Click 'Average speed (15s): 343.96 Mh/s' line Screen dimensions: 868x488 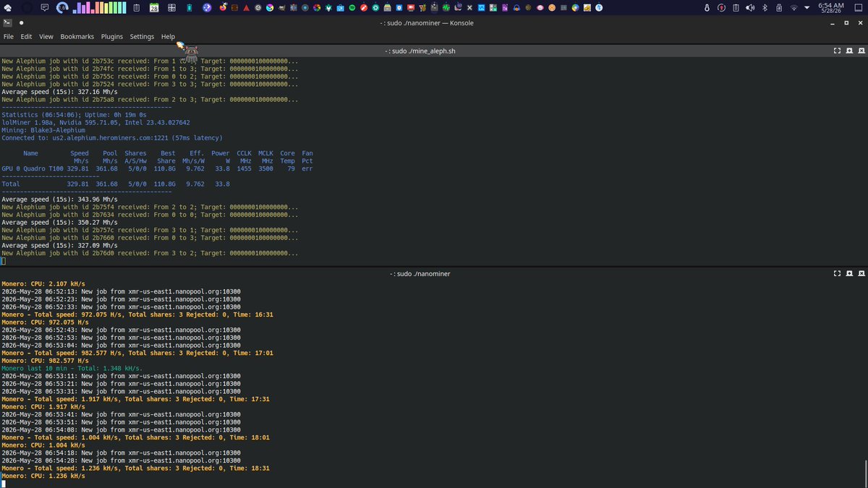coord(59,200)
